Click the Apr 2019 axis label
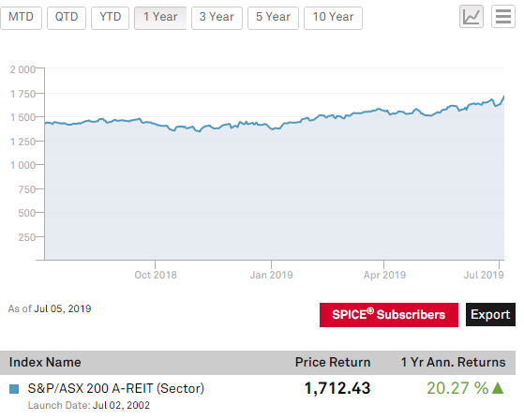The height and width of the screenshot is (420, 524). click(x=384, y=275)
